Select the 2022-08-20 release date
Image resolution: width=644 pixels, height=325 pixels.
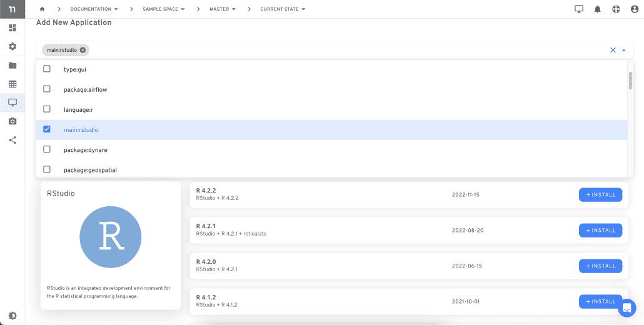tap(468, 230)
